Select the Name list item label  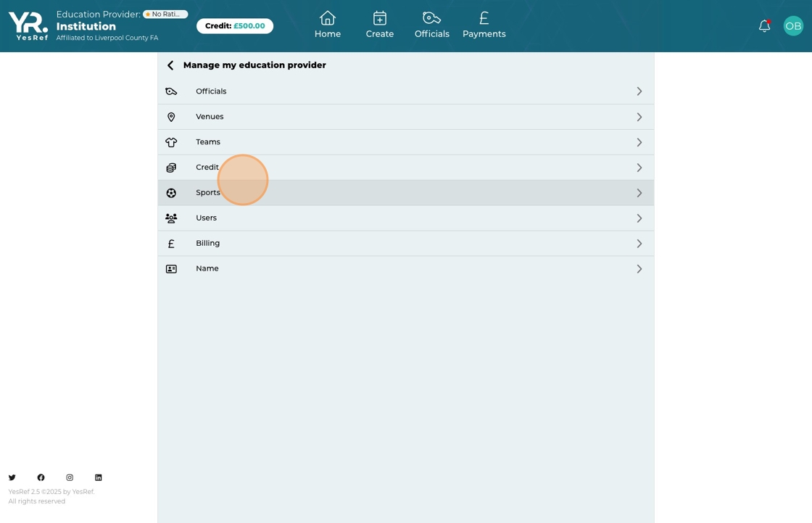click(x=207, y=268)
